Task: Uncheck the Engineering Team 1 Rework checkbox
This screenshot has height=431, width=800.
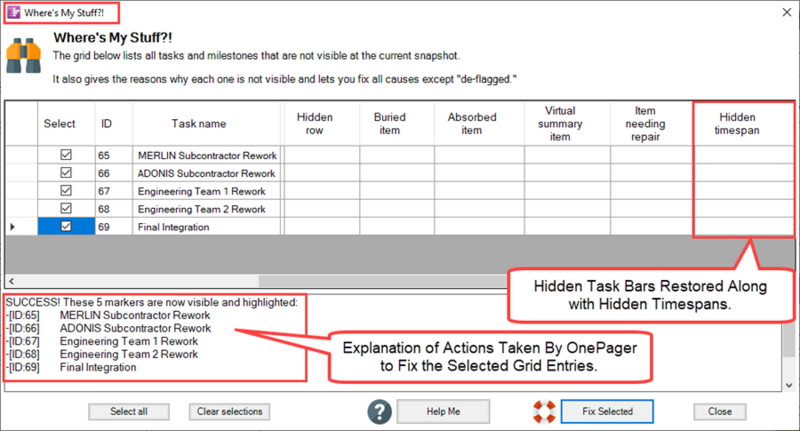Action: (x=66, y=190)
